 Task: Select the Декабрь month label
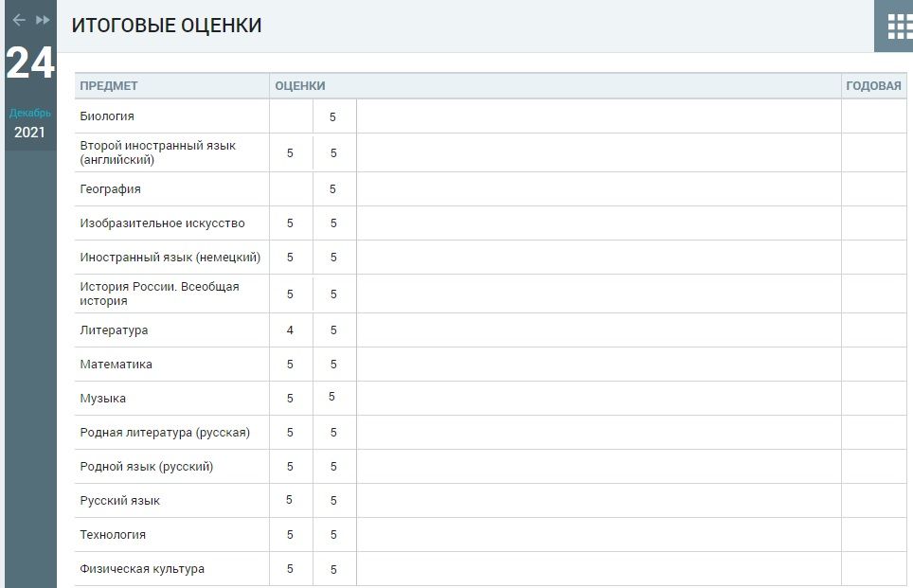tap(30, 113)
